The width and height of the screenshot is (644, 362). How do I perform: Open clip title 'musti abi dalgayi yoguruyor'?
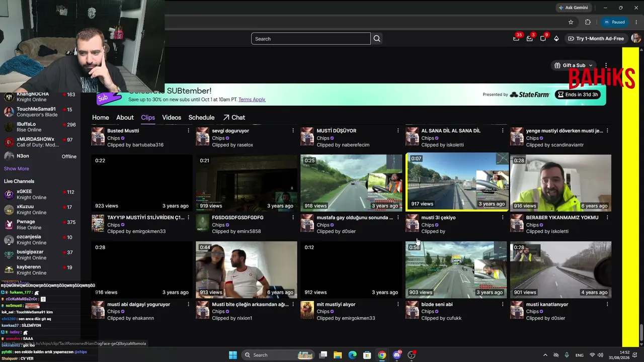point(139,304)
